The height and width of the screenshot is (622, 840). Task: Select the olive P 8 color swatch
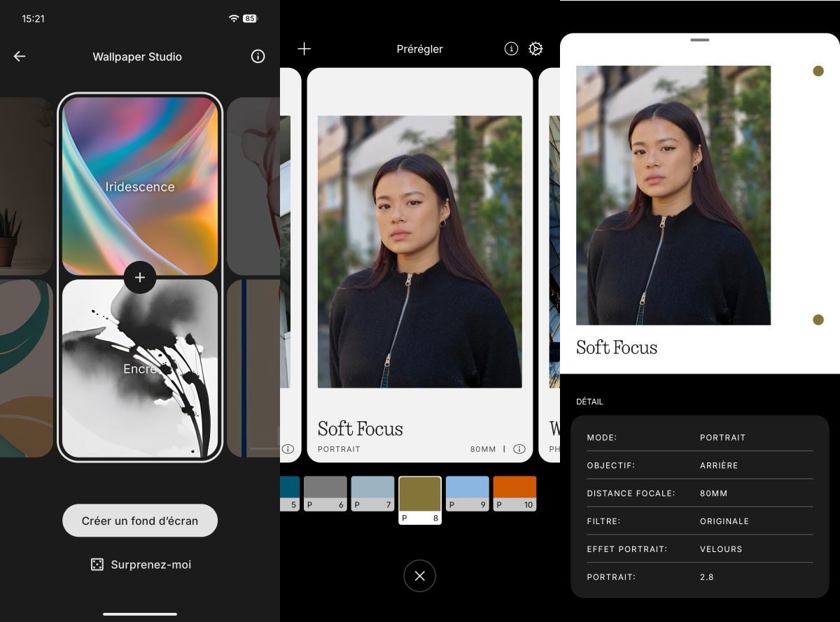[x=420, y=500]
